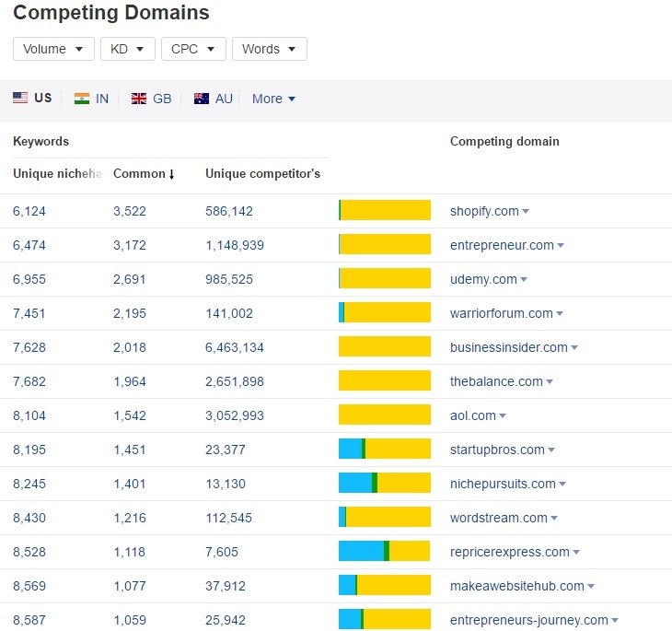Open the wordstream.com domain link
Image resolution: width=672 pixels, height=631 pixels.
click(498, 519)
